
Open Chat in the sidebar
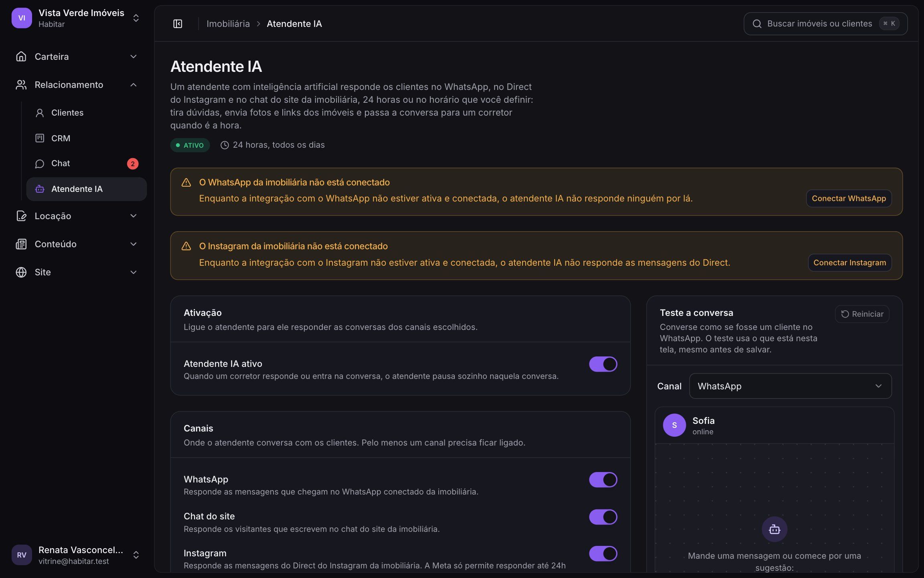tap(86, 163)
